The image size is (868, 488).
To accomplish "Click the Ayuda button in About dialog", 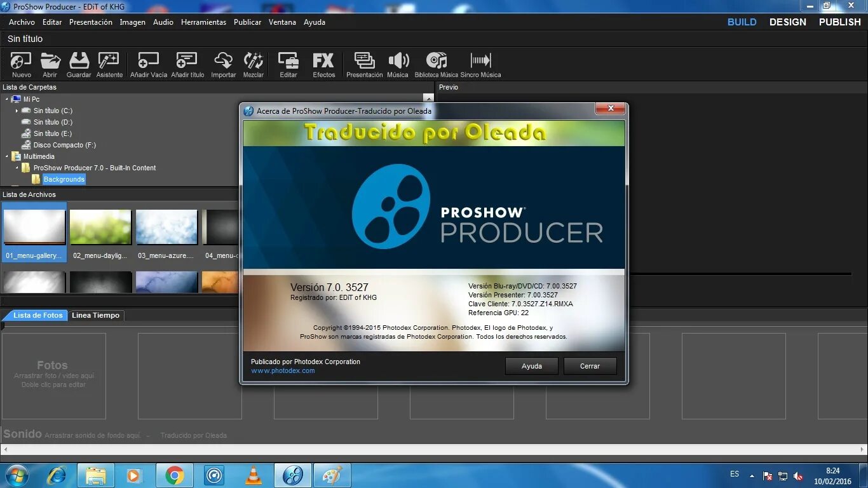I will point(532,366).
